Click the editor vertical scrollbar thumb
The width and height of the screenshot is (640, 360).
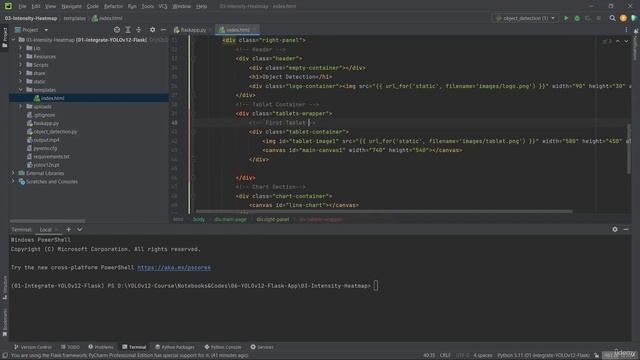pos(629,149)
